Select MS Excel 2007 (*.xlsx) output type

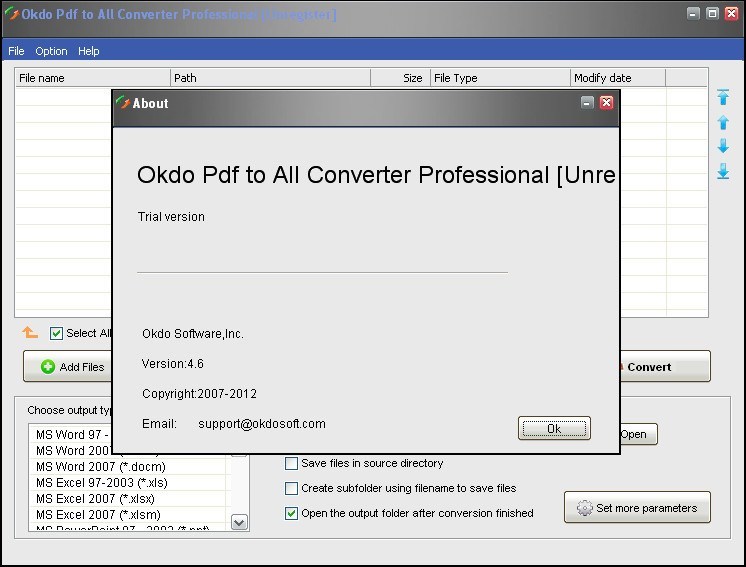click(129, 499)
